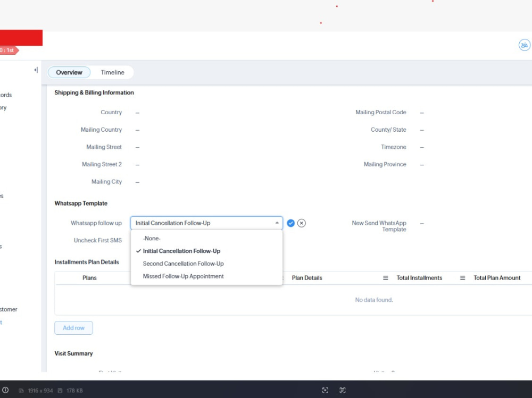
Task: Click the Country field value
Action: 137,113
